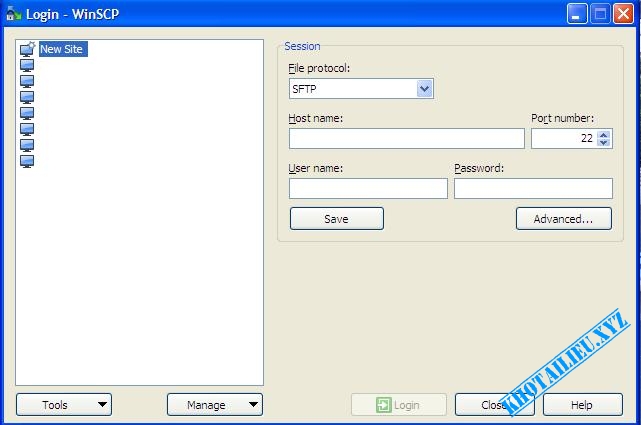Increase port number with up arrow
The height and width of the screenshot is (425, 641).
(603, 135)
